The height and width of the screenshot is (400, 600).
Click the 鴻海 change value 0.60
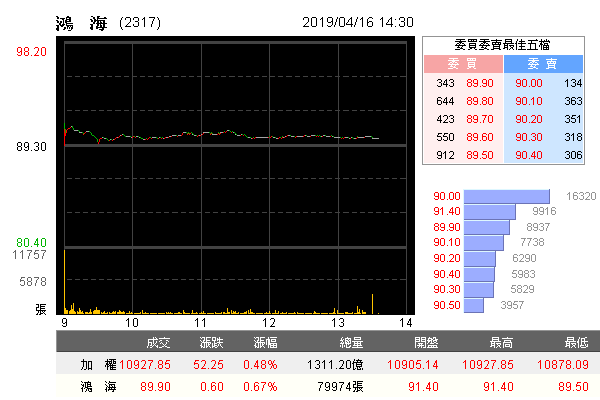point(212,387)
